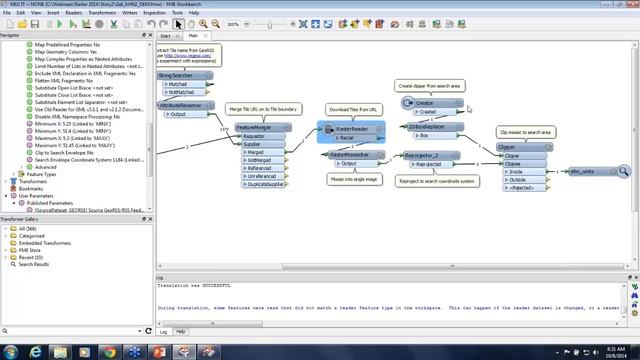Open Internet Explorer from the taskbar
640x360 pixels.
[36, 352]
